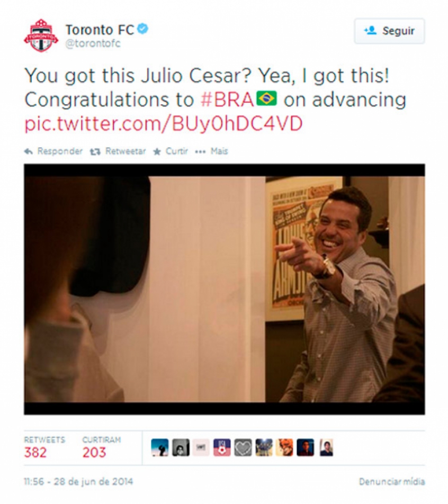Click the @torontofc handle
The height and width of the screenshot is (504, 448).
tap(93, 43)
